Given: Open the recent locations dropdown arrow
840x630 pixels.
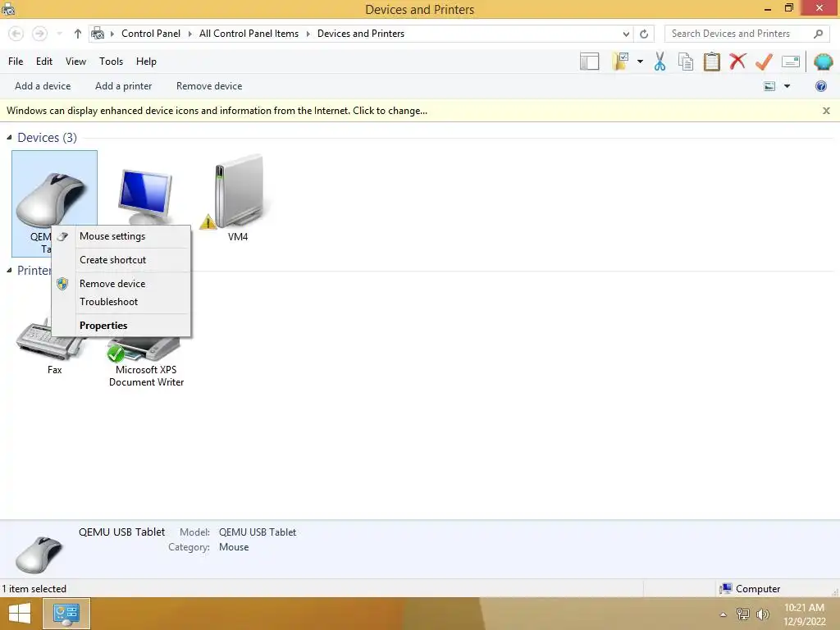Looking at the screenshot, I should (59, 34).
